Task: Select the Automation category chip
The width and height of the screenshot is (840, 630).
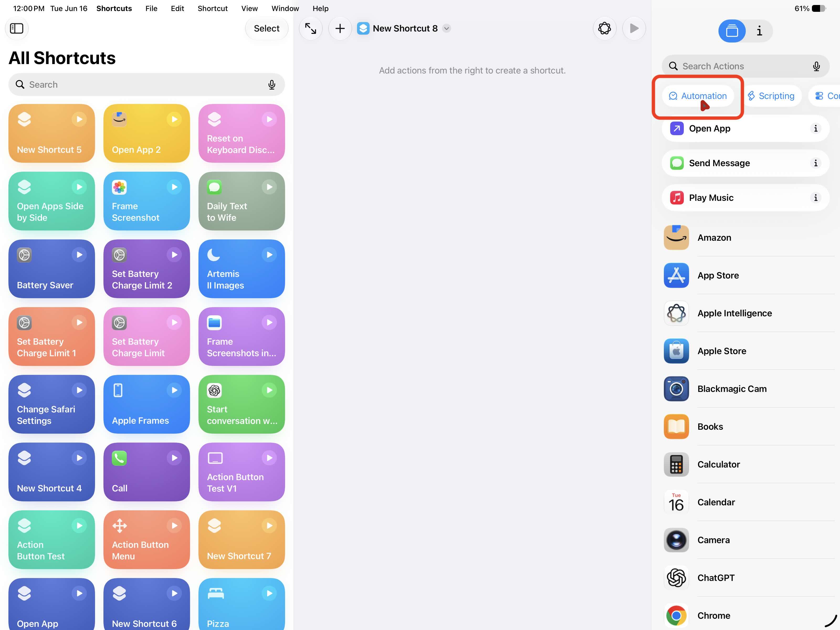Action: pos(698,96)
